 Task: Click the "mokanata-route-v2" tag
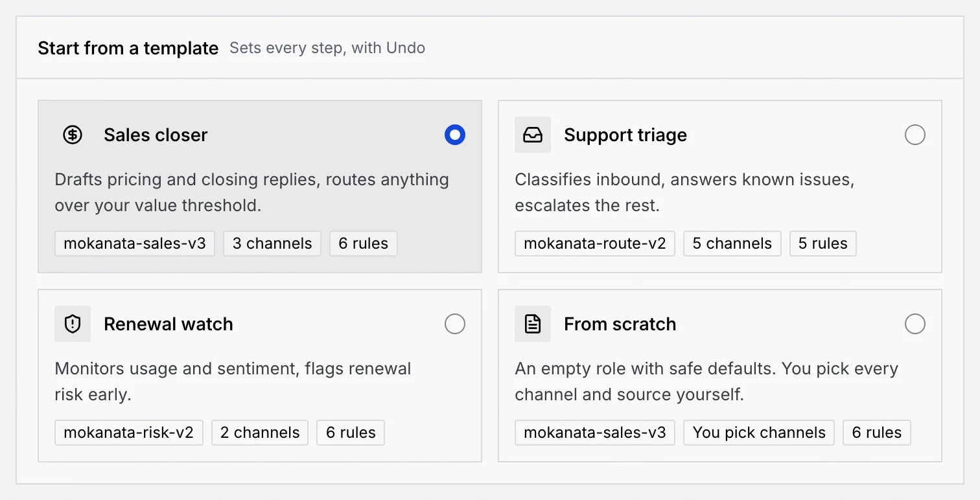coord(595,244)
